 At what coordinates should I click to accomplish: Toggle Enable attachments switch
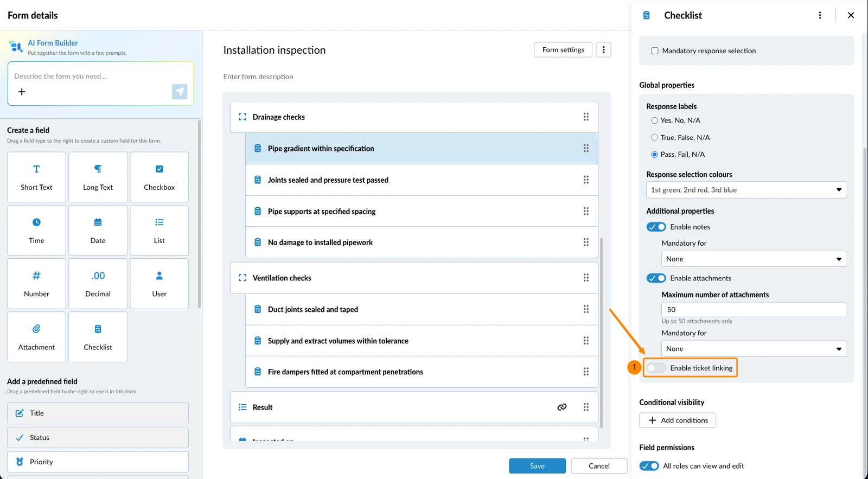click(x=656, y=278)
